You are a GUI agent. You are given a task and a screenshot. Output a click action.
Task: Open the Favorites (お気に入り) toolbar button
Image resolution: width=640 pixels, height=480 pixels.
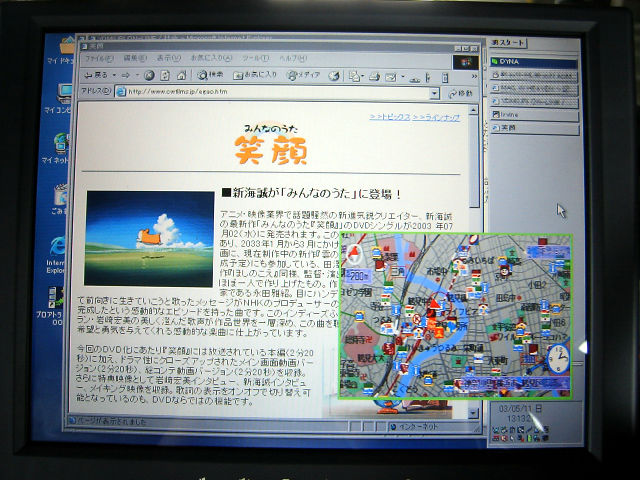click(255, 75)
